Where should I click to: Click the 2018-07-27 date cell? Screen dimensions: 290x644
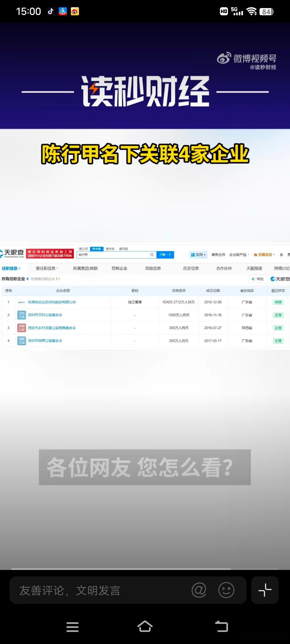tap(213, 328)
